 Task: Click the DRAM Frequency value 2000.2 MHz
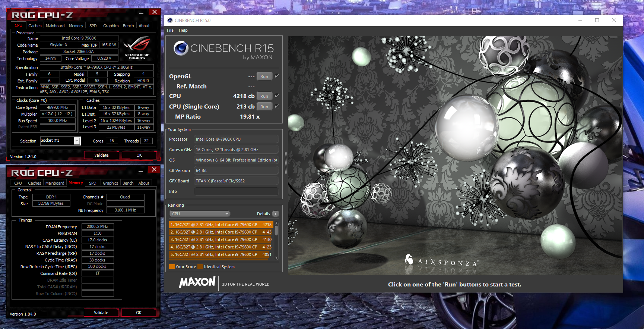[98, 226]
